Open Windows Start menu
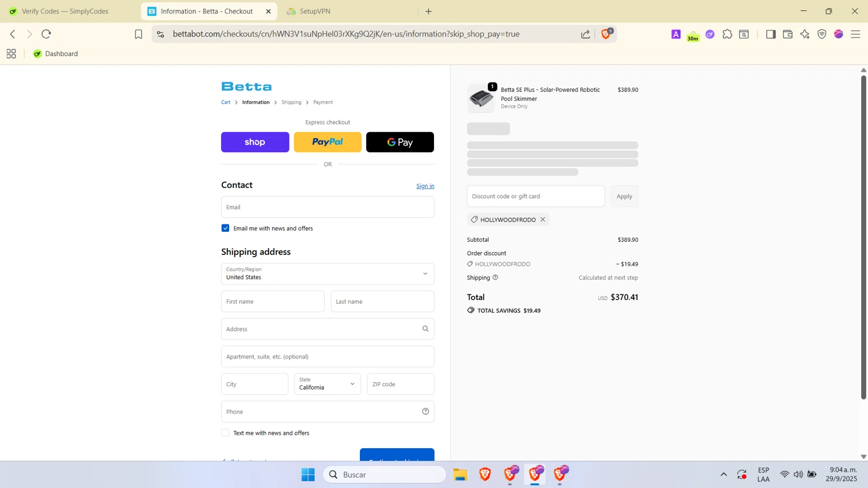 pyautogui.click(x=308, y=475)
